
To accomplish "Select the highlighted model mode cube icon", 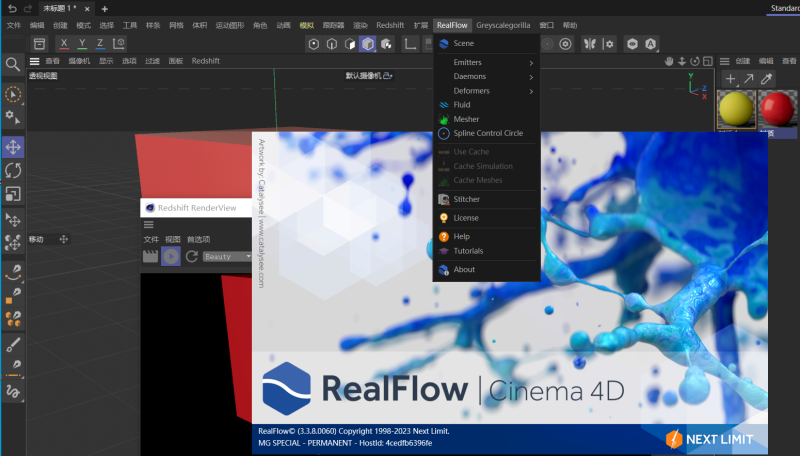I will point(368,44).
